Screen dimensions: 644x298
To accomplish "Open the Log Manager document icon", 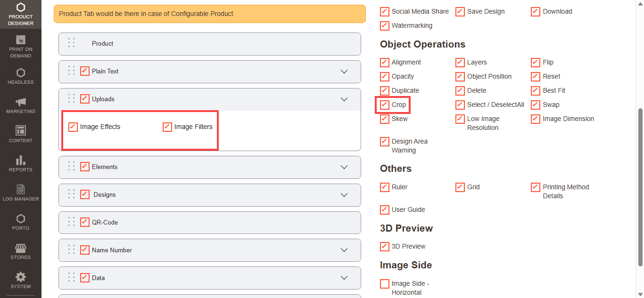I will coord(21,189).
